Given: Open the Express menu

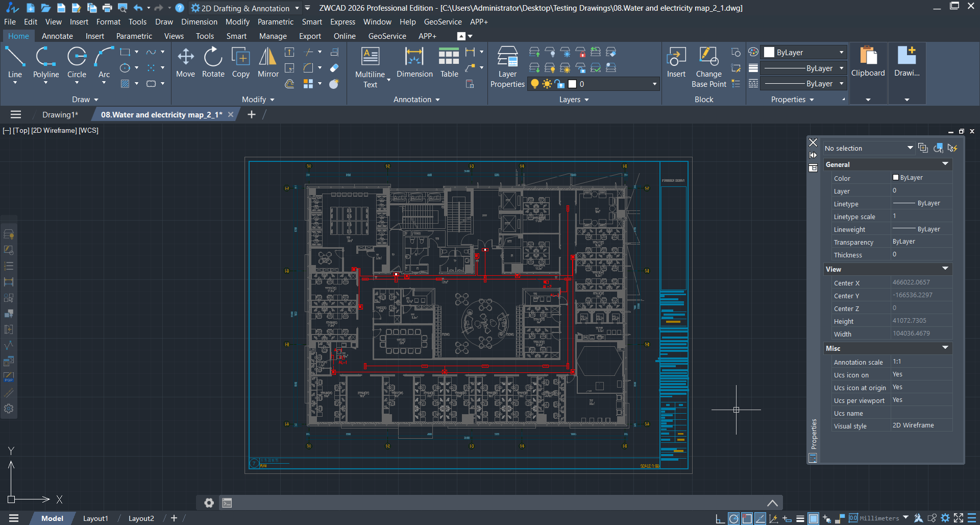Looking at the screenshot, I should click(x=342, y=22).
